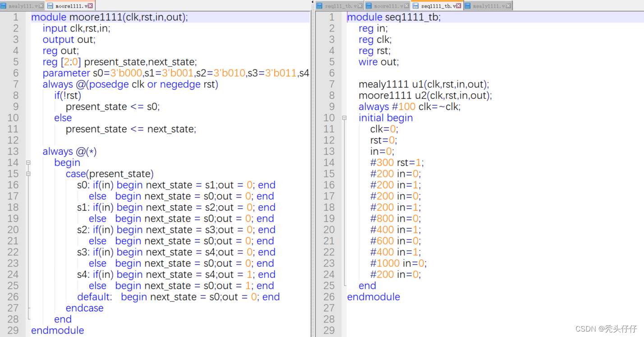Screen dimensions: 644x337
Task: Click the 'always @(*)' line
Action: tap(69, 152)
